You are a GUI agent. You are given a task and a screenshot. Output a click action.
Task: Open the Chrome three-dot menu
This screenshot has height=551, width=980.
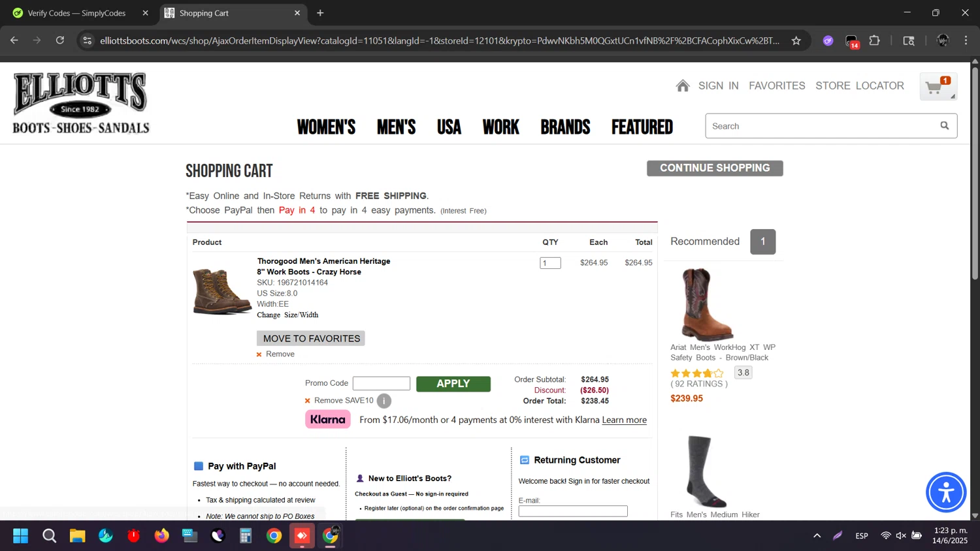point(966,40)
